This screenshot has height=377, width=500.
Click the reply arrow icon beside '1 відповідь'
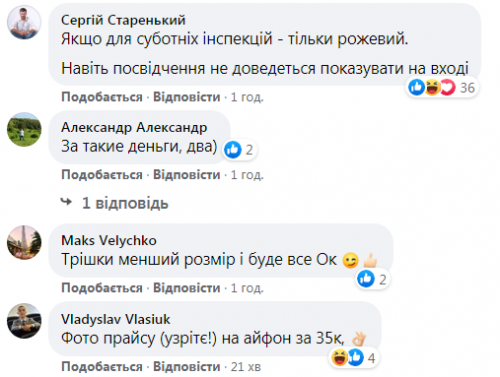(66, 202)
